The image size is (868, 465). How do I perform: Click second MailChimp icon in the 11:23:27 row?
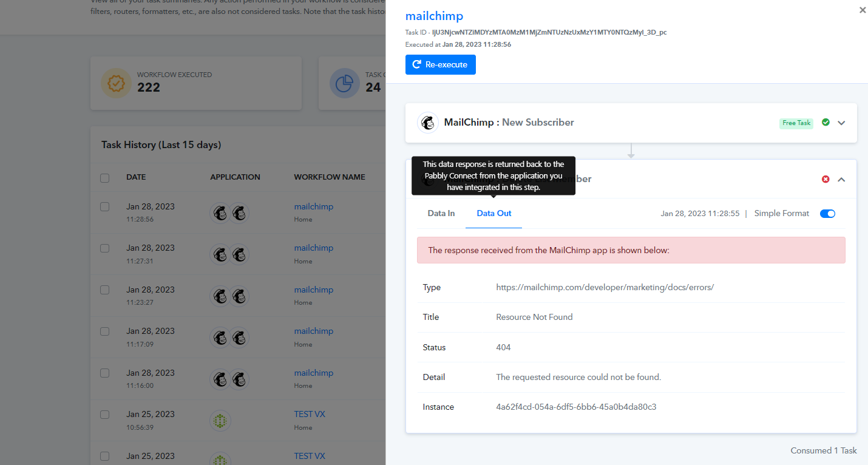(x=239, y=296)
